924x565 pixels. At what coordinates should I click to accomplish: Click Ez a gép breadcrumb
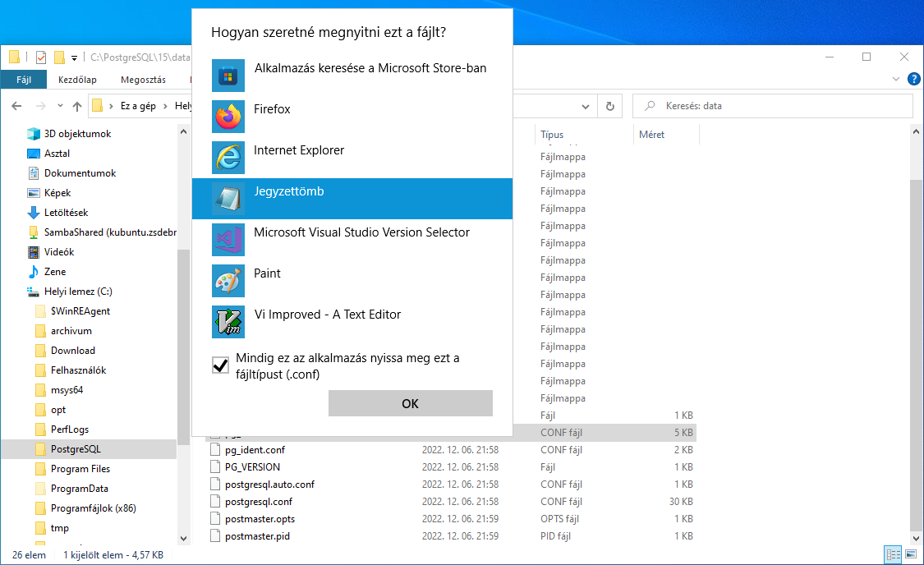[x=138, y=106]
